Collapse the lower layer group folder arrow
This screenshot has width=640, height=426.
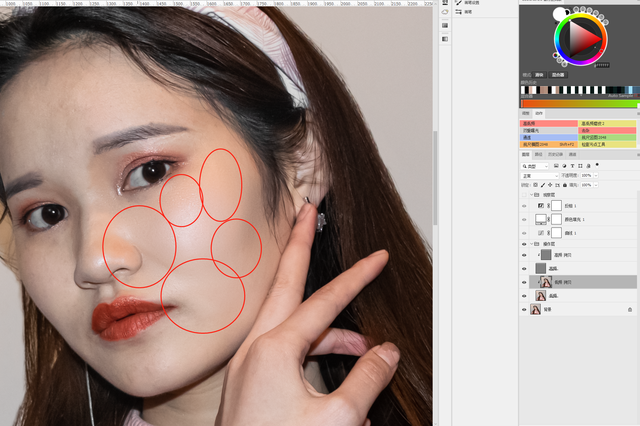533,243
